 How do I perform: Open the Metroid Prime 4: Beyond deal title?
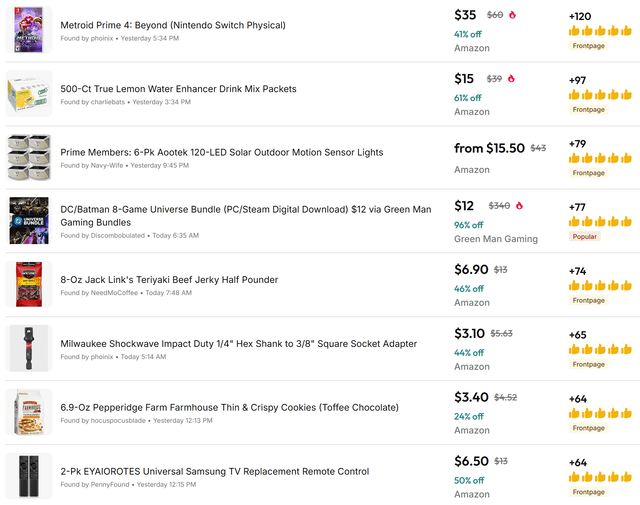(173, 25)
